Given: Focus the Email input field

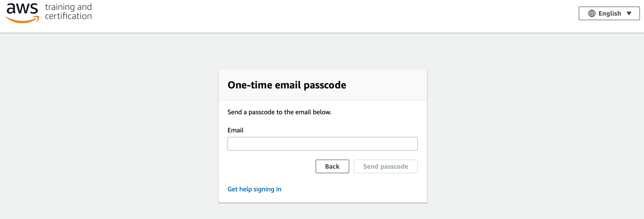Looking at the screenshot, I should click(322, 144).
